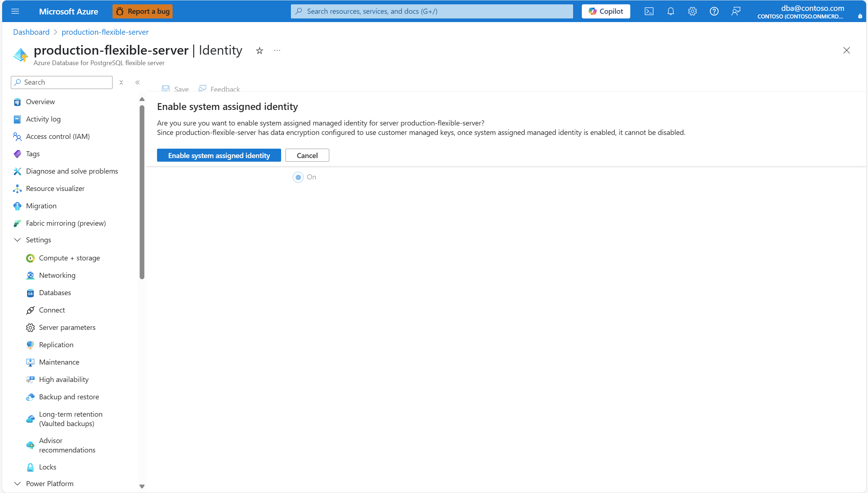868x493 pixels.
Task: Click the Replication icon
Action: coord(30,345)
